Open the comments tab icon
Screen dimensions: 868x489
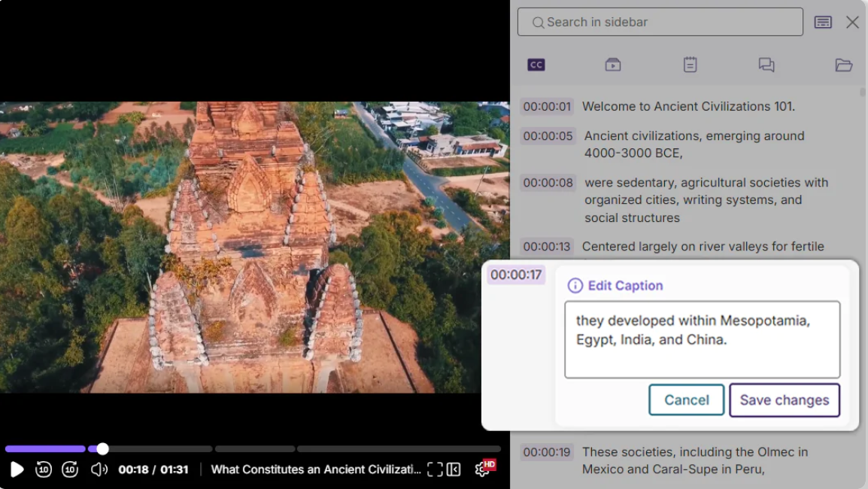click(x=766, y=65)
